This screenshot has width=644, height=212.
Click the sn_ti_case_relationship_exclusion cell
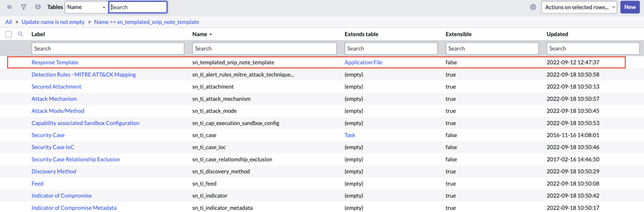coord(232,159)
